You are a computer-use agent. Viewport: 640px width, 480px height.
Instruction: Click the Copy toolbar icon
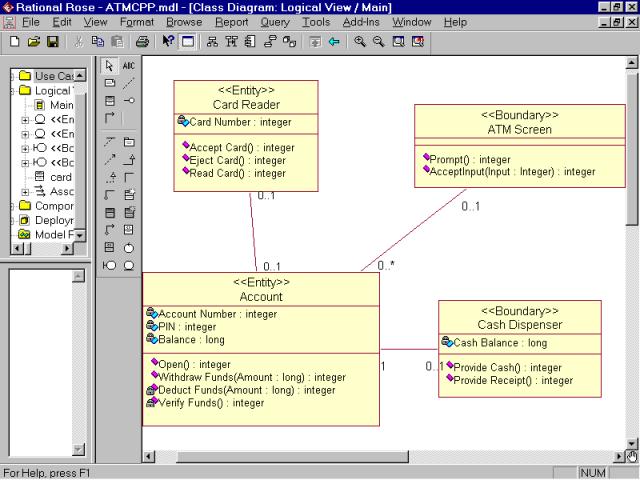[x=98, y=42]
